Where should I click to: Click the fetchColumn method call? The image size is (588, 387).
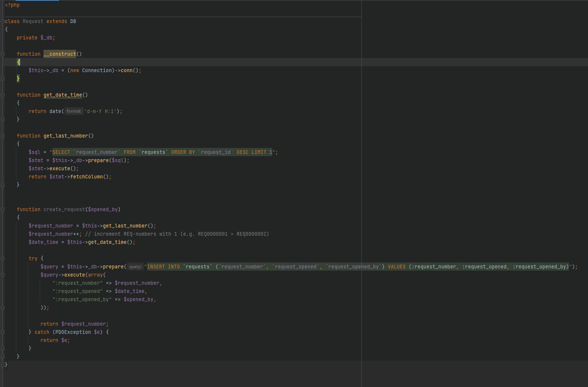point(86,177)
